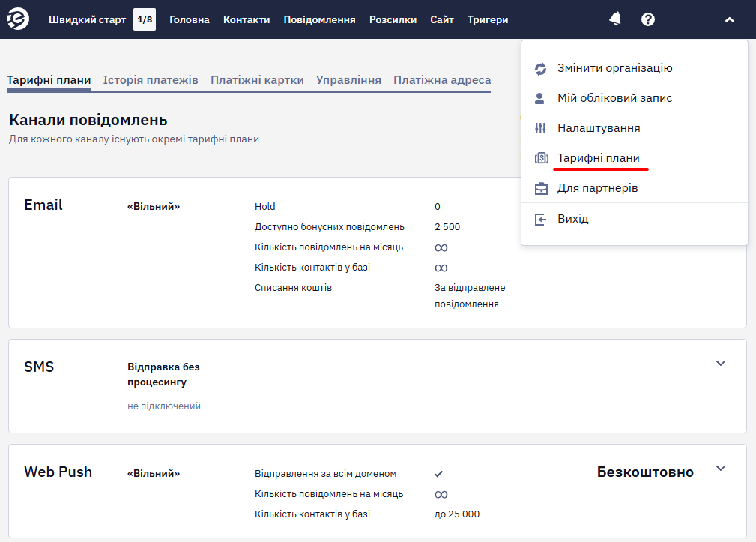The image size is (756, 542).
Task: Click the channel tariff plans subtitle text
Action: (x=134, y=139)
